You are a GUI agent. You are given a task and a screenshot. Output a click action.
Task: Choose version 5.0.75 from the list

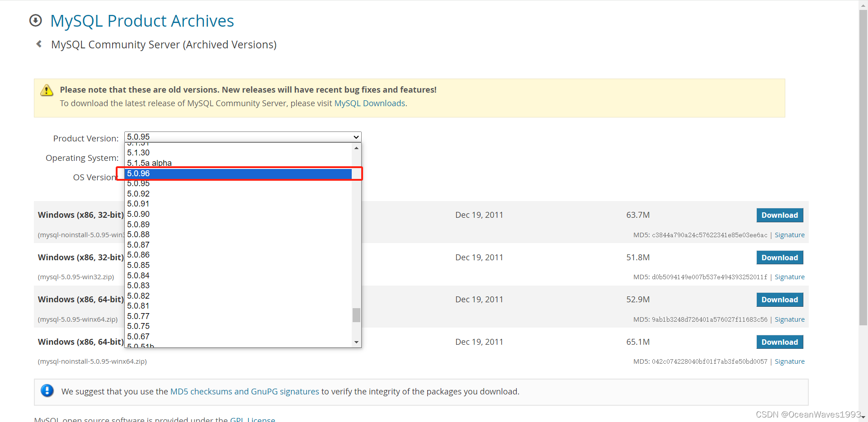point(238,326)
